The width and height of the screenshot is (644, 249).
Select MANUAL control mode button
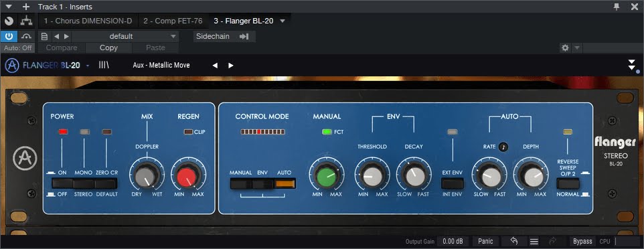click(241, 183)
